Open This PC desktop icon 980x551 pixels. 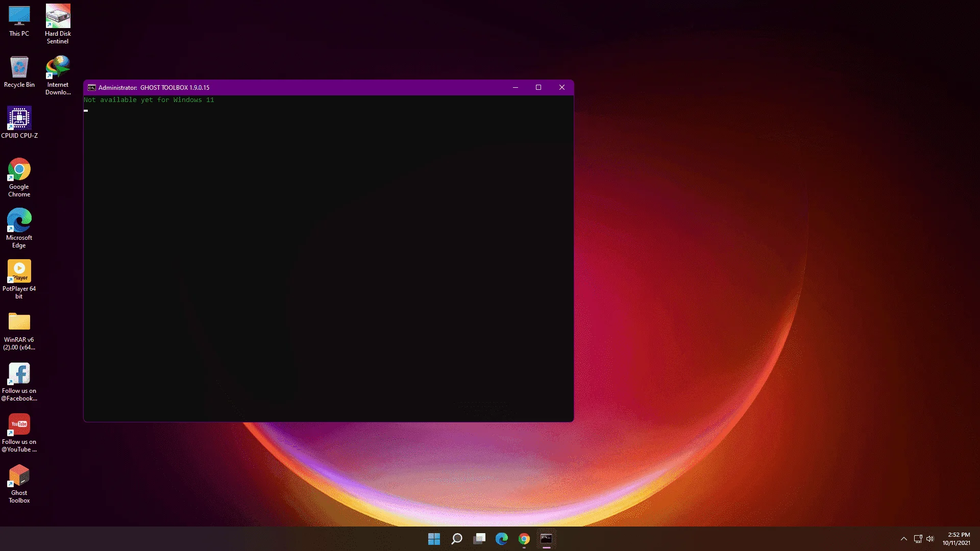point(19,21)
